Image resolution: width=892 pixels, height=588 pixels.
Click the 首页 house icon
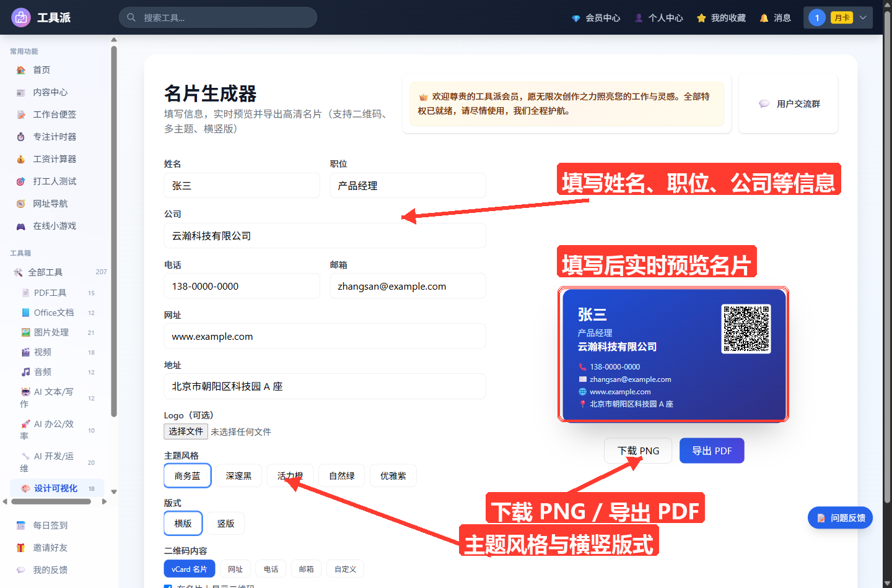(21, 70)
